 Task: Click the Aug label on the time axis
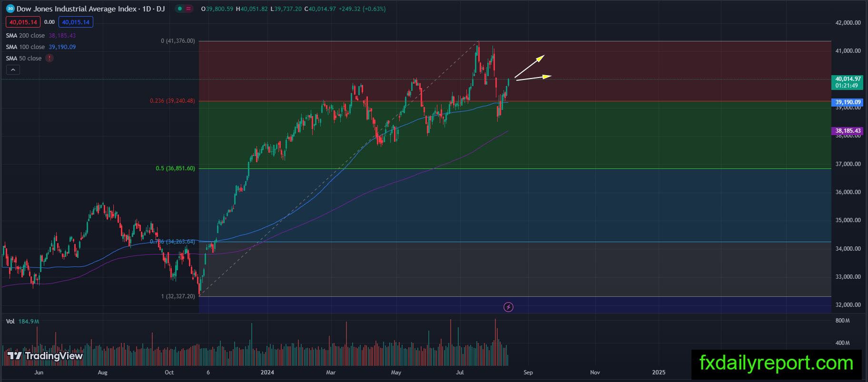(x=102, y=372)
